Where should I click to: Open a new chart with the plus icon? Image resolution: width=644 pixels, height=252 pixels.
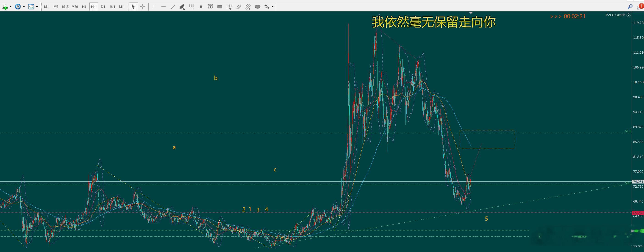pyautogui.click(x=5, y=7)
